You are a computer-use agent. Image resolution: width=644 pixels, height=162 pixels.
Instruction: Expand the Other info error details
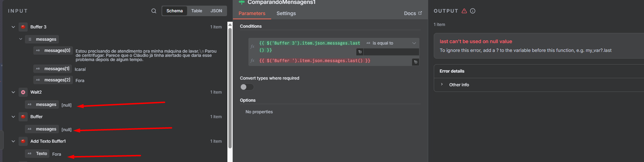[x=442, y=85]
